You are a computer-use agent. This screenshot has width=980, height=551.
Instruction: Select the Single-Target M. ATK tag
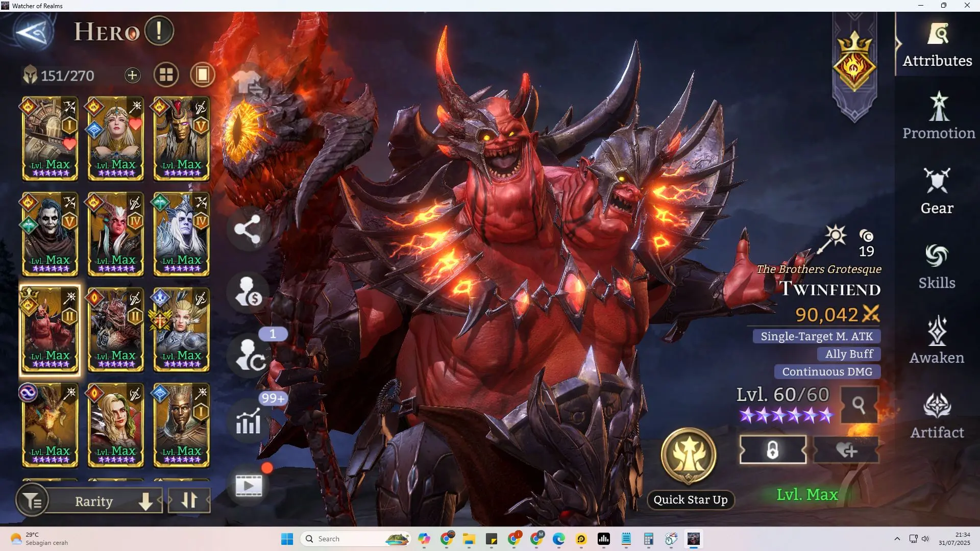coord(817,337)
